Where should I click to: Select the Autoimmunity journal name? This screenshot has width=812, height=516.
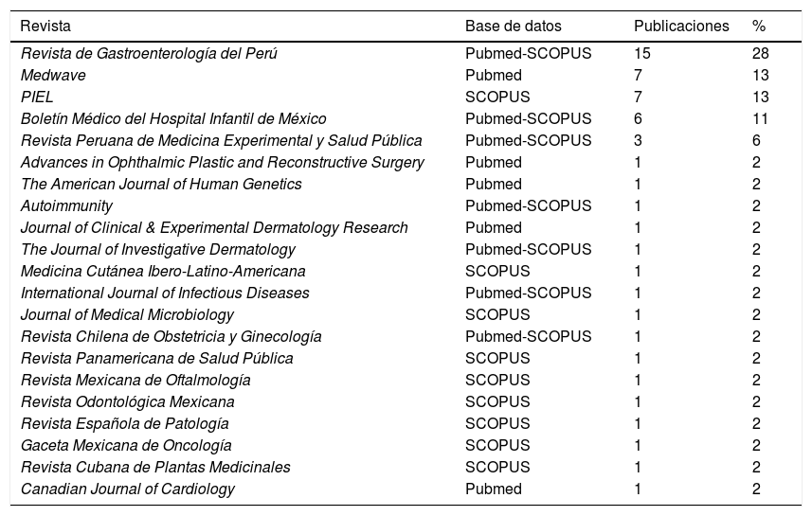[66, 206]
